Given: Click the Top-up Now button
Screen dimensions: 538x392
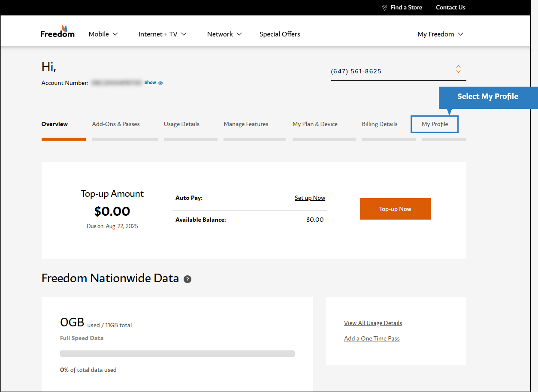Looking at the screenshot, I should tap(395, 209).
